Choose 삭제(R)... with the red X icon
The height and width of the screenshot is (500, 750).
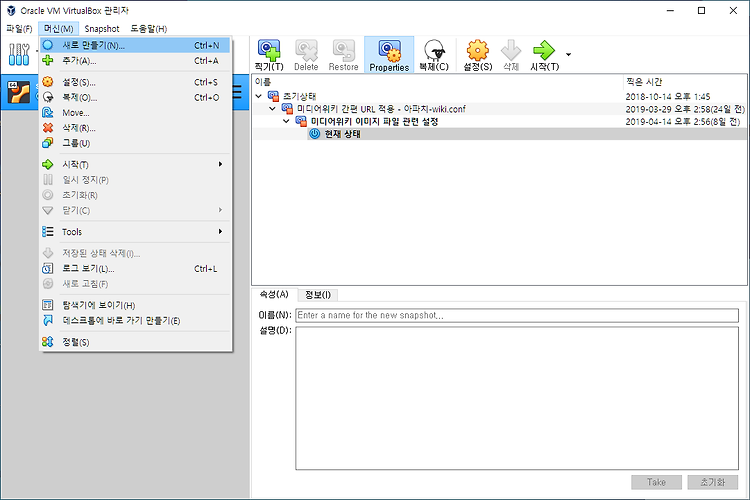[135, 128]
